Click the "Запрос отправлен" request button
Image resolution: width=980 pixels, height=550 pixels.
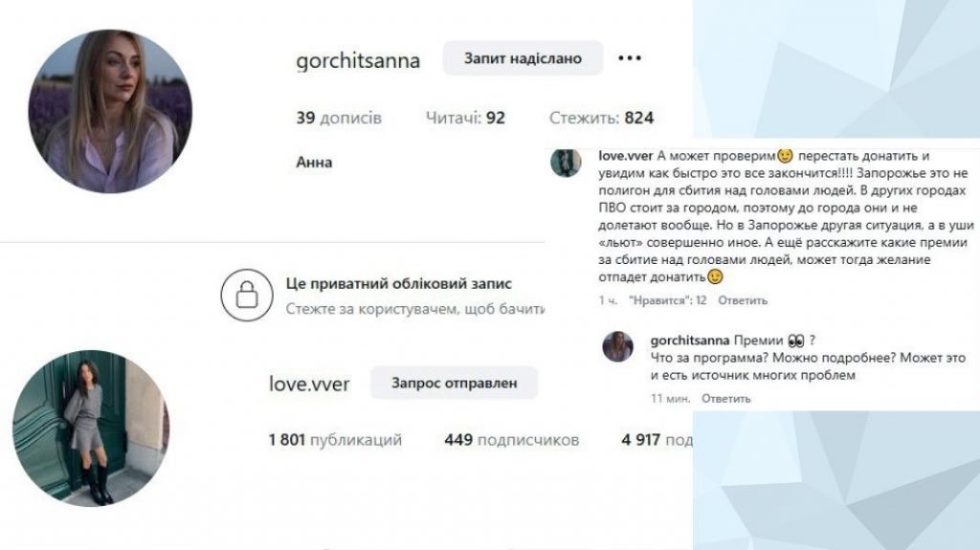pos(455,383)
